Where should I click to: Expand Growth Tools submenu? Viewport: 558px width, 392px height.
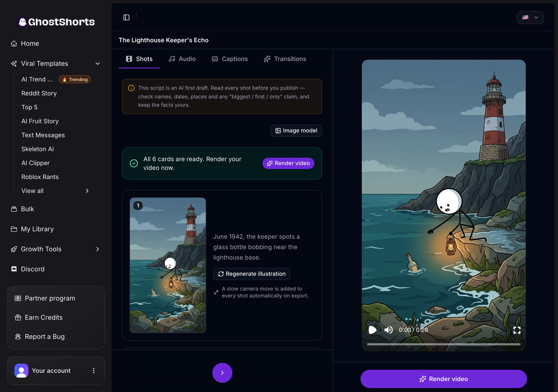point(98,249)
